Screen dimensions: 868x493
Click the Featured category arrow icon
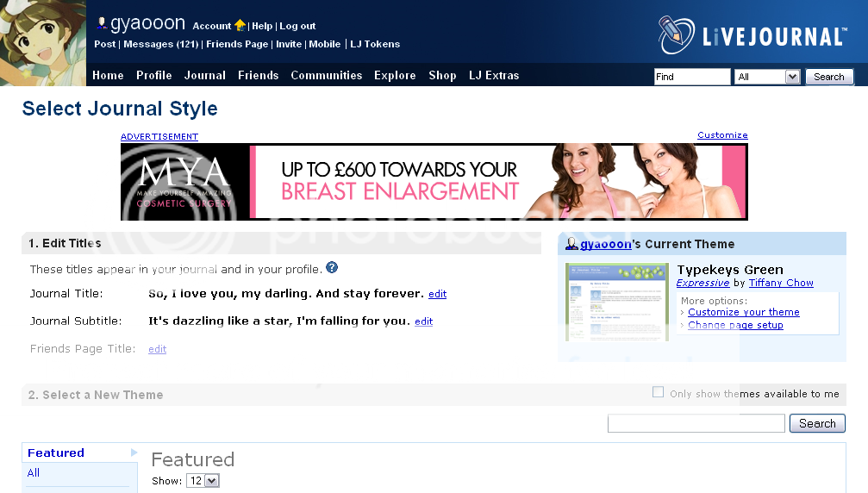134,452
